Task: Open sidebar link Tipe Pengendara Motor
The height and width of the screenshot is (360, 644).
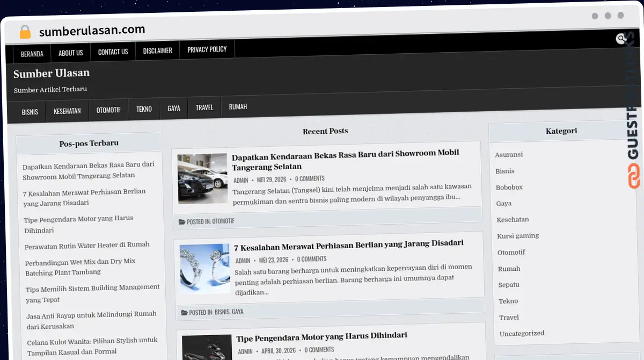Action: pyautogui.click(x=78, y=225)
